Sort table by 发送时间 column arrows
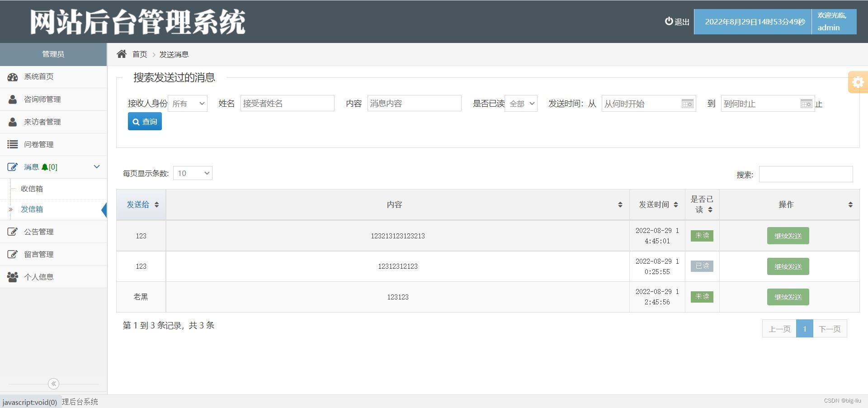This screenshot has width=868, height=408. (x=676, y=204)
